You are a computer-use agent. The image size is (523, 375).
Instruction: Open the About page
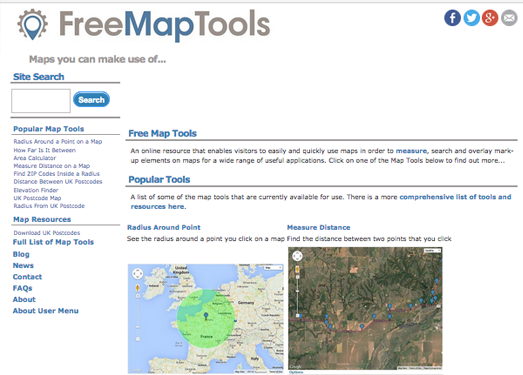[24, 300]
